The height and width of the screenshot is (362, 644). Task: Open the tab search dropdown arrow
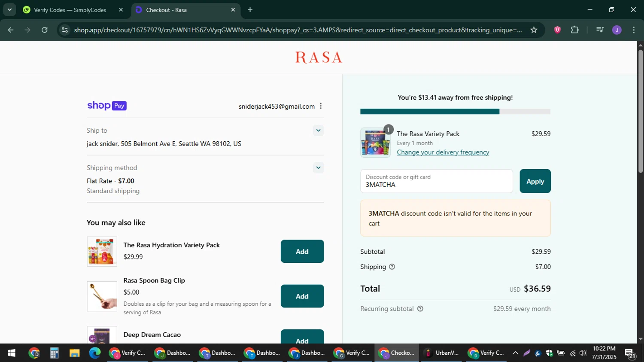coord(9,9)
